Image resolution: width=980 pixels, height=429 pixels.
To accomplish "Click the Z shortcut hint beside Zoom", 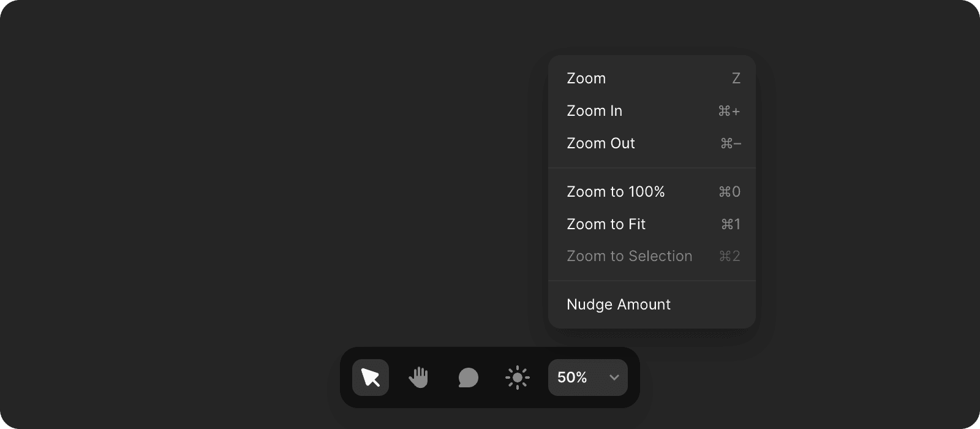I will pos(736,78).
